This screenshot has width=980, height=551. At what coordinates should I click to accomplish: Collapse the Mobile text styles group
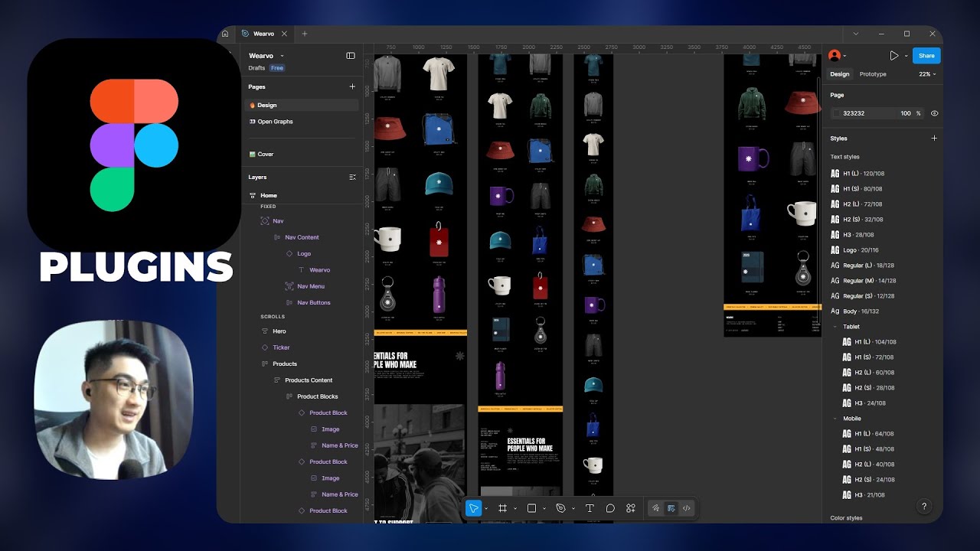click(835, 419)
